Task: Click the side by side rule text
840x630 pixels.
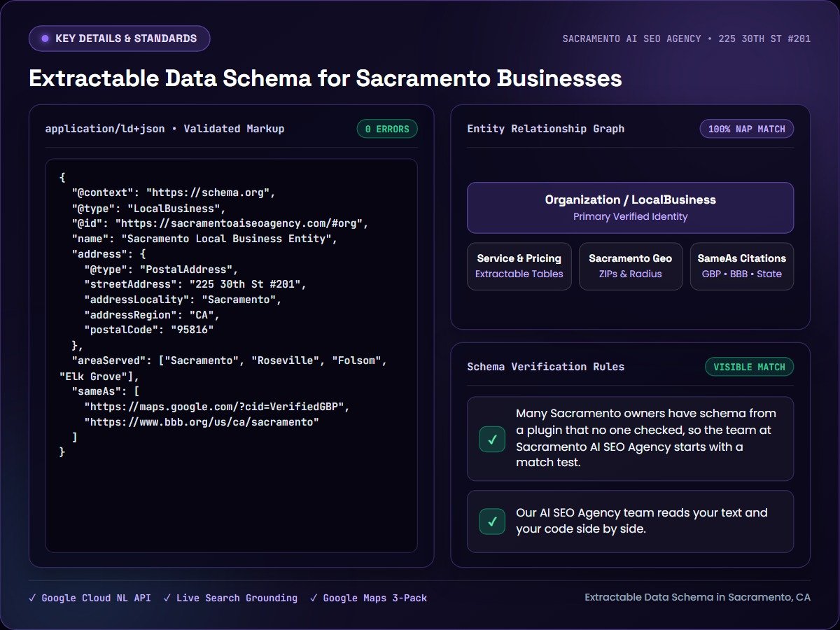Action: tap(642, 521)
